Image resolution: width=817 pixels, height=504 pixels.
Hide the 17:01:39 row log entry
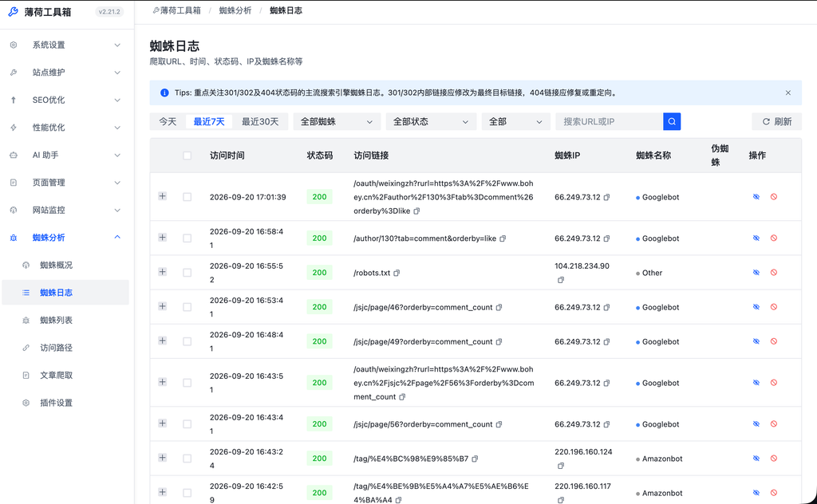click(756, 197)
